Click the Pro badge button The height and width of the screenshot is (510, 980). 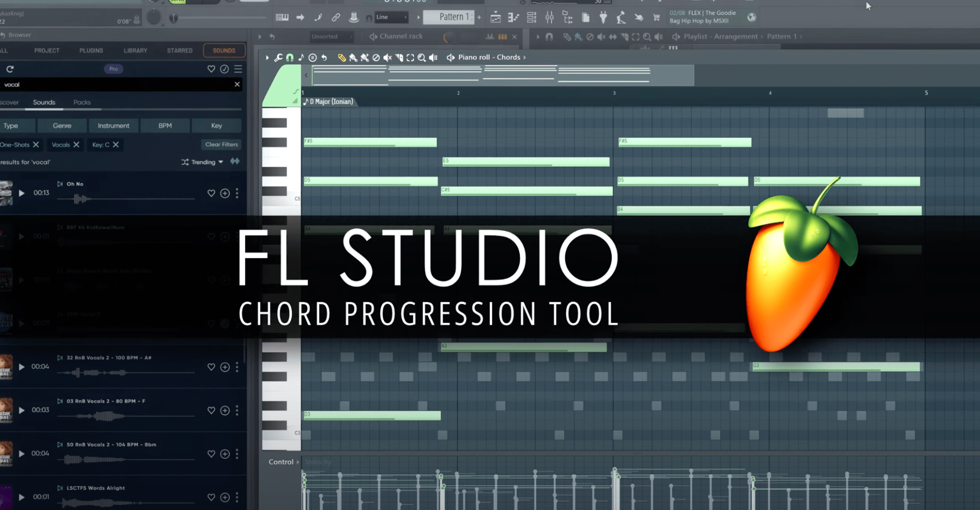click(x=113, y=69)
